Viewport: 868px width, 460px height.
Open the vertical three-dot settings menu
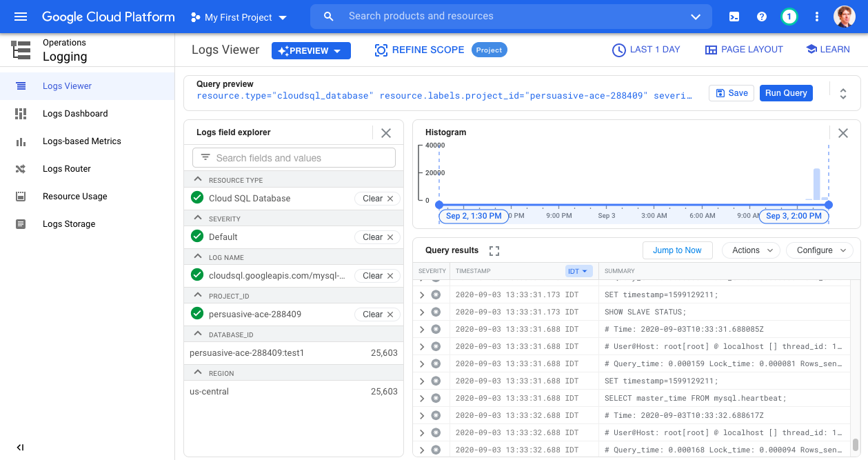pos(817,17)
